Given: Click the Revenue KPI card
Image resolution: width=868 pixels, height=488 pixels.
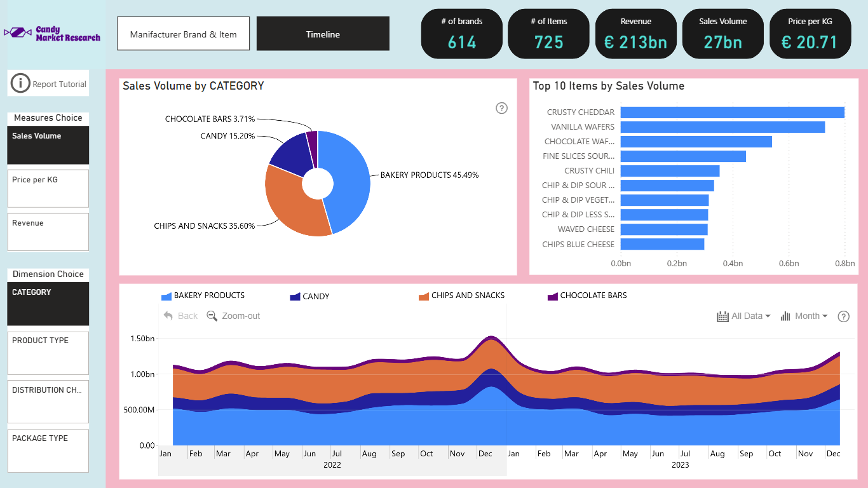Looking at the screenshot, I should pyautogui.click(x=636, y=34).
